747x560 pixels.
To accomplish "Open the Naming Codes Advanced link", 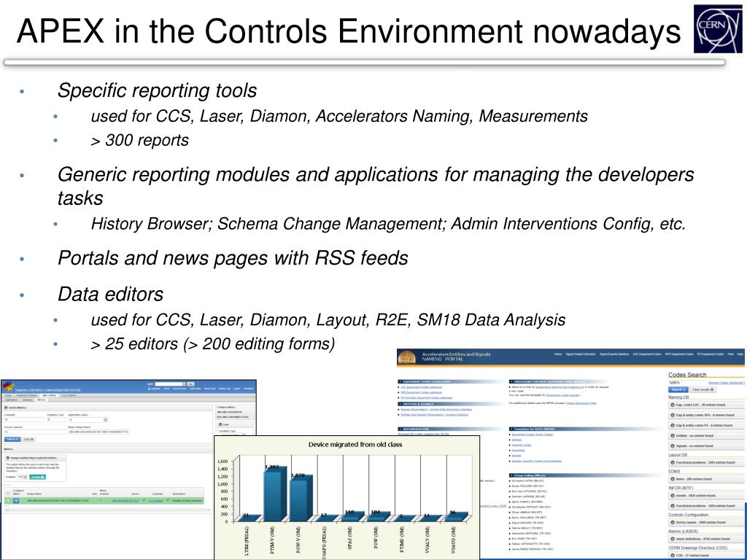I will 726,383.
